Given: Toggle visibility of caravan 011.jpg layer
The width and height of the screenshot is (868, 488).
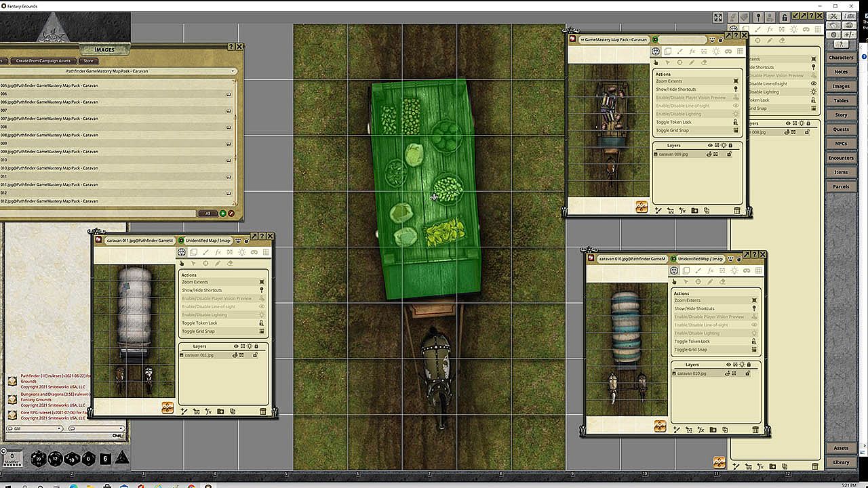Looking at the screenshot, I should click(x=235, y=355).
